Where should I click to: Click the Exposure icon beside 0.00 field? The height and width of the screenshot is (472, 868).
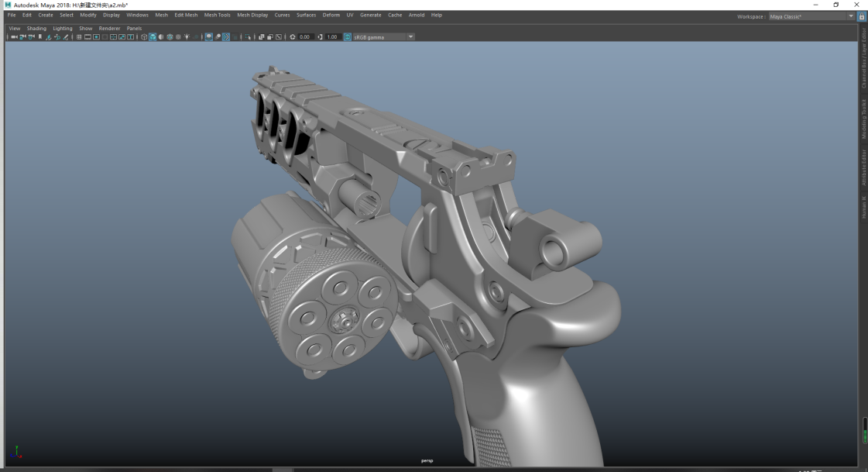coord(293,37)
